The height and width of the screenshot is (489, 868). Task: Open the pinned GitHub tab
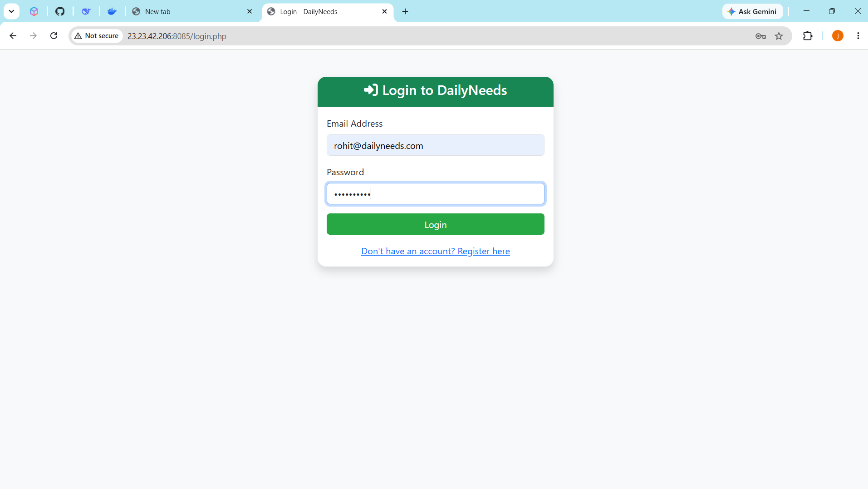(60, 11)
